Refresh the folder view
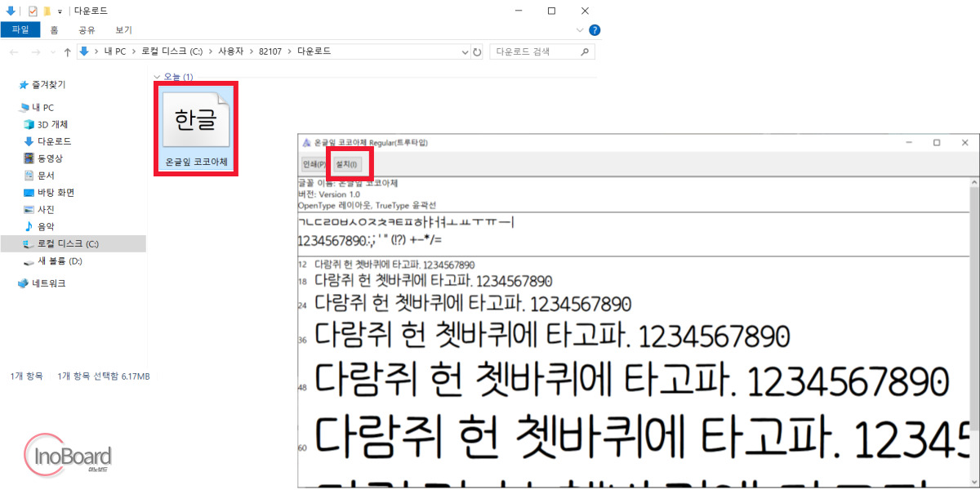 point(478,51)
